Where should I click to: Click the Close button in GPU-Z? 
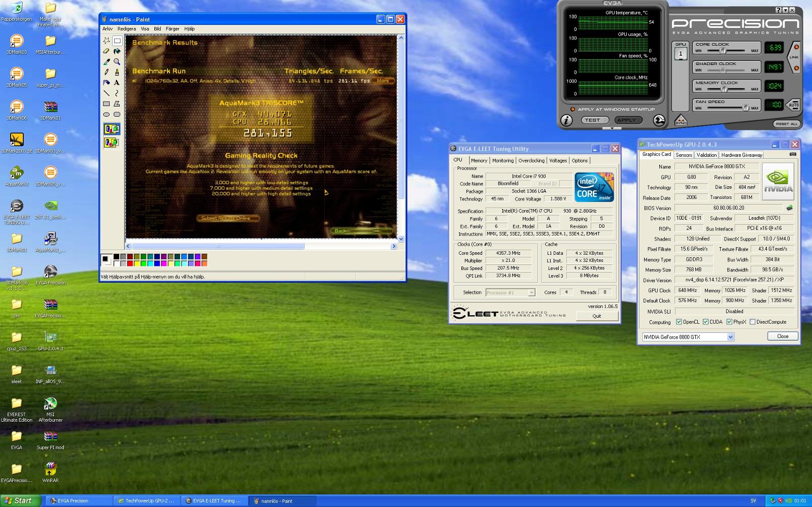click(783, 336)
